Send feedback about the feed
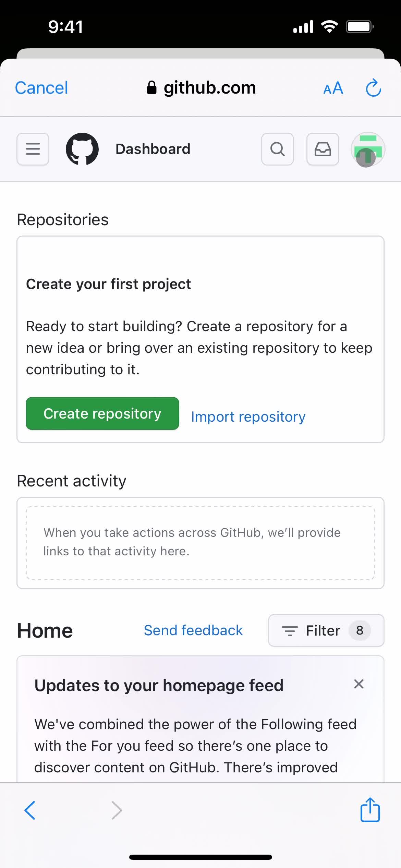This screenshot has width=401, height=868. click(193, 630)
